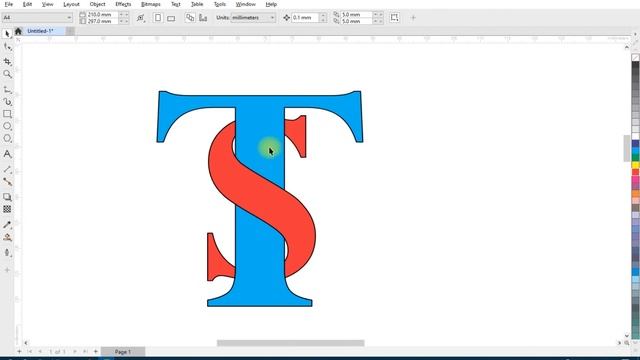Toggle Treat All Objects as Filled
The height and width of the screenshot is (360, 640).
(x=394, y=18)
